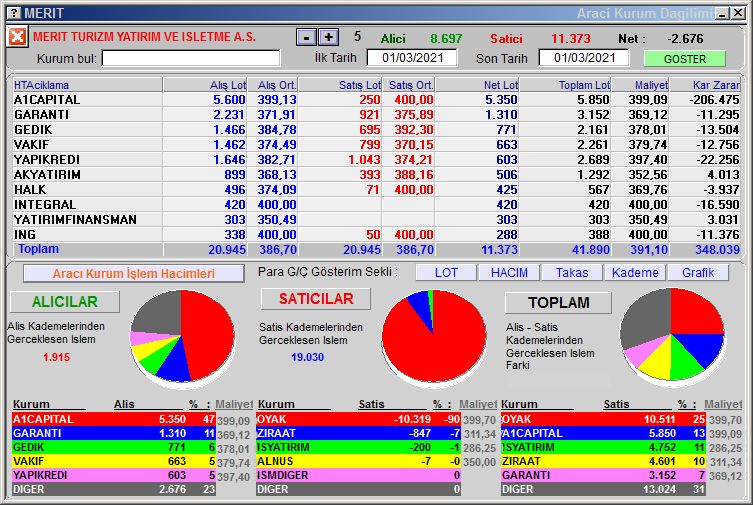Focus the Kurum bul search field

[x=191, y=58]
